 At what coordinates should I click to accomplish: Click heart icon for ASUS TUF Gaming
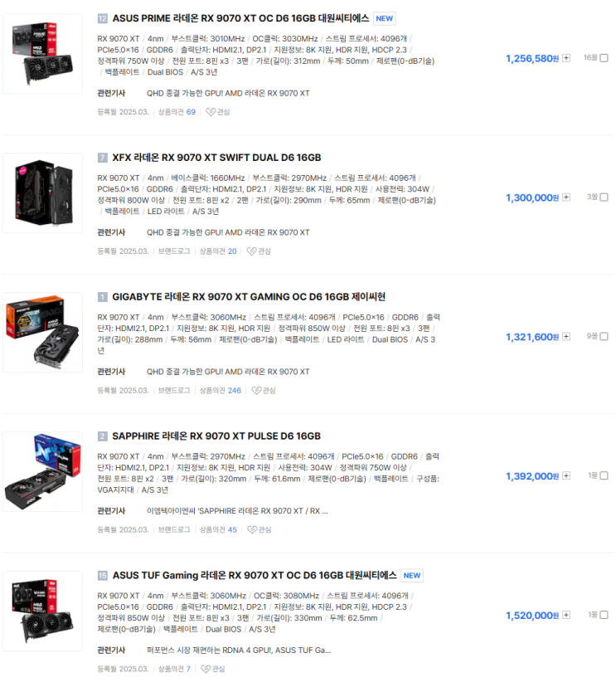point(206,669)
